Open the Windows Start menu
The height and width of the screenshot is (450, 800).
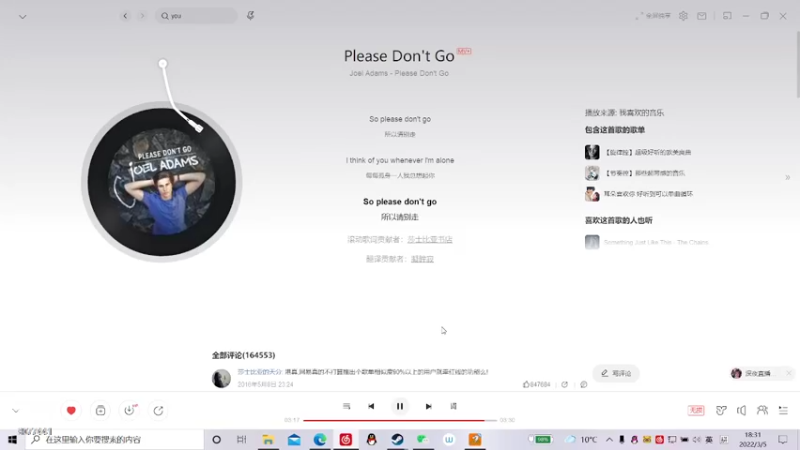click(12, 439)
